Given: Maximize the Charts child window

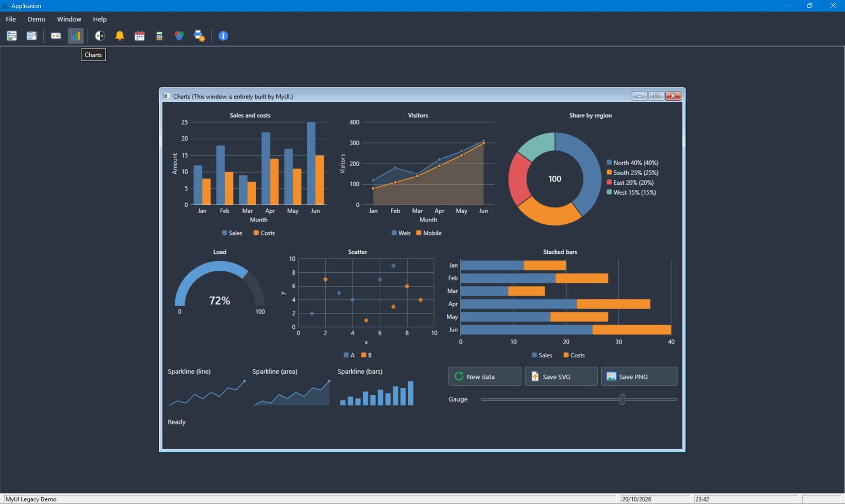Looking at the screenshot, I should tap(656, 96).
